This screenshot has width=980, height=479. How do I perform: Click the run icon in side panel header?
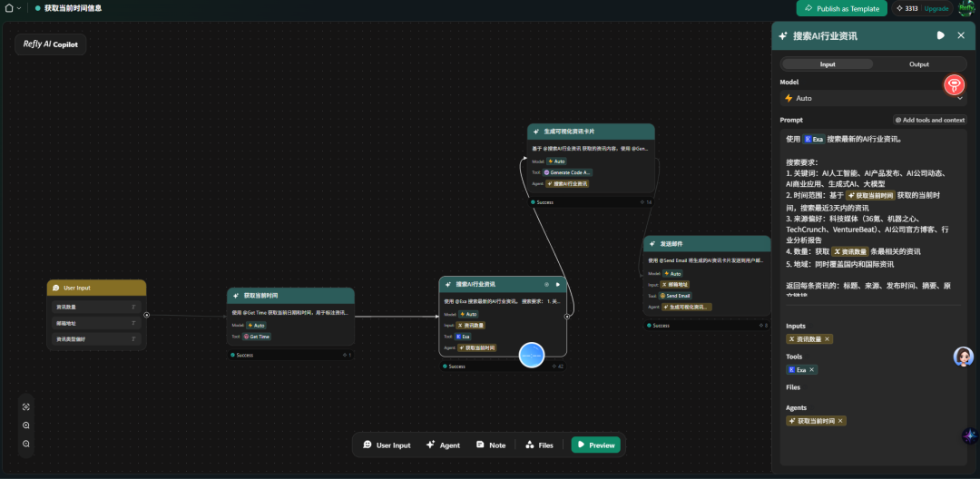(940, 35)
